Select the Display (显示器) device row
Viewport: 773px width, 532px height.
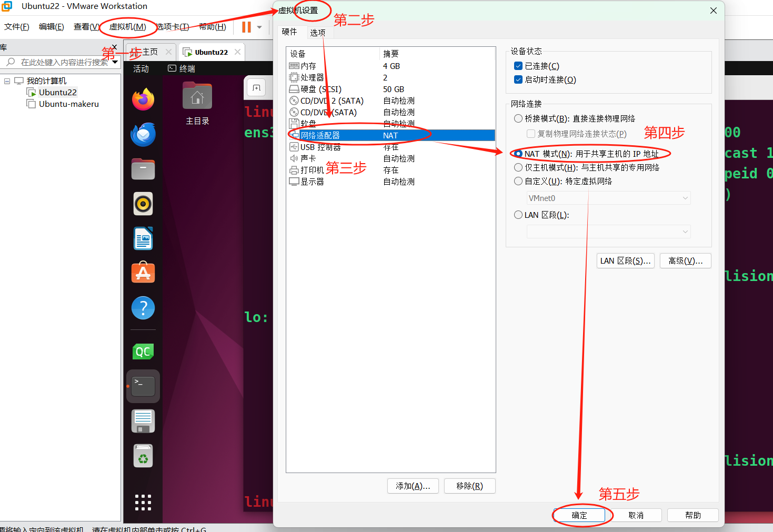pos(390,182)
